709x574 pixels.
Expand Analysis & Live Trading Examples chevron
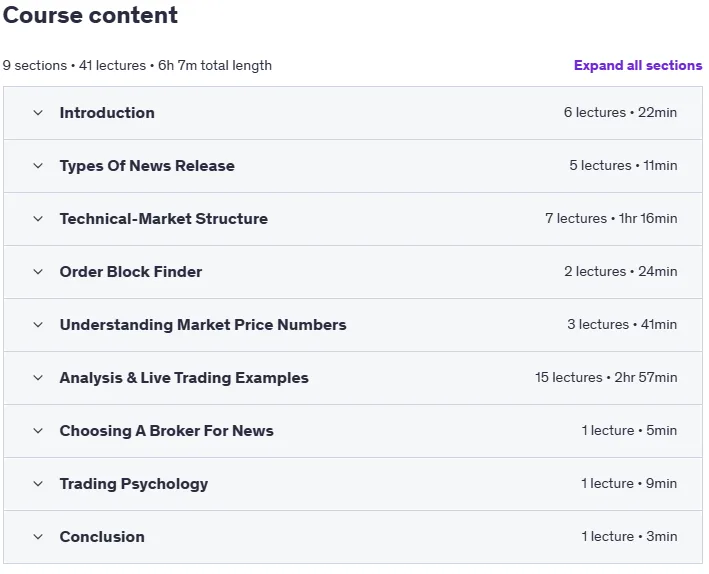[x=38, y=377]
